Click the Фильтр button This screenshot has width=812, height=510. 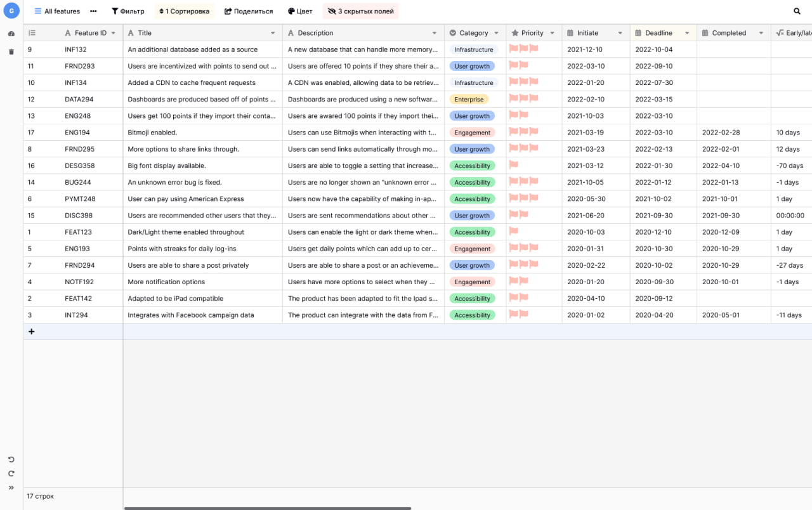pos(128,11)
